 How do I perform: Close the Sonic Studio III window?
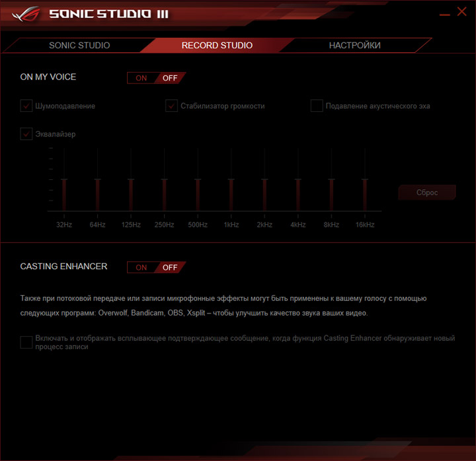click(461, 11)
